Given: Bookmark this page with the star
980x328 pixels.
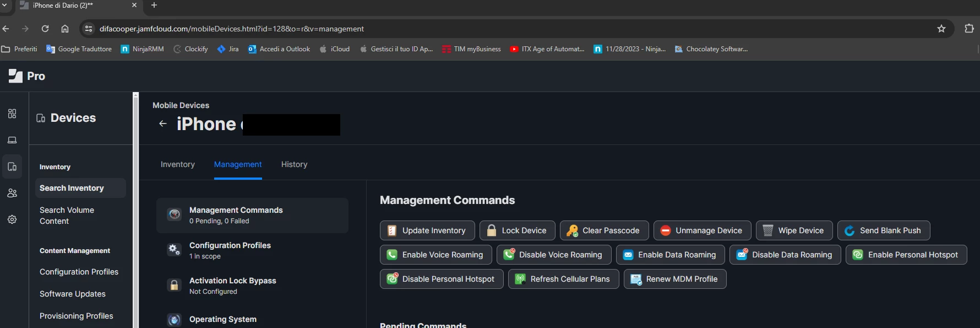Looking at the screenshot, I should click(x=941, y=29).
